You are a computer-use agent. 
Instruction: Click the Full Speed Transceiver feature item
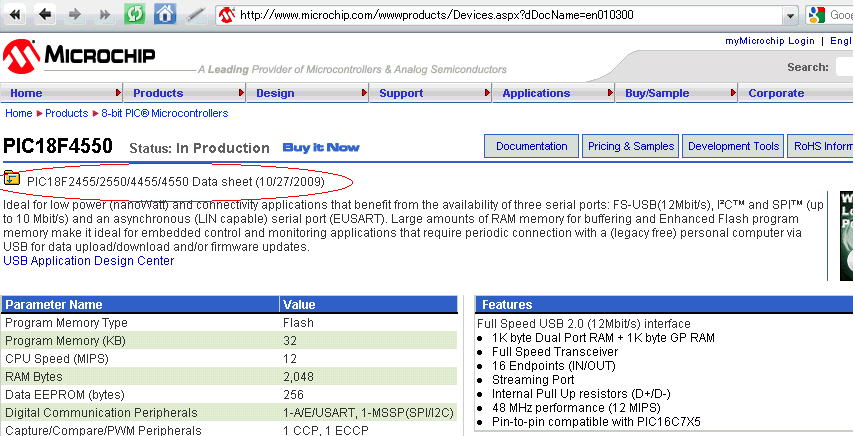(x=555, y=352)
